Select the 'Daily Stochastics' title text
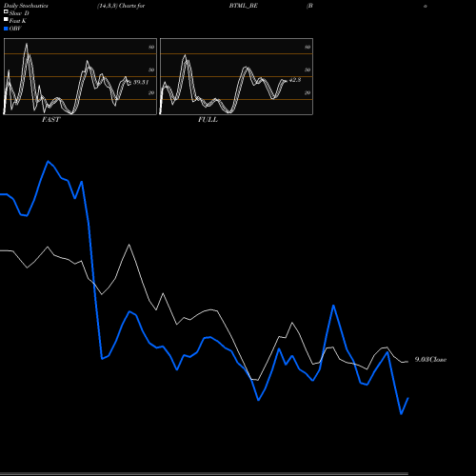This screenshot has height=476, width=476. click(x=26, y=6)
